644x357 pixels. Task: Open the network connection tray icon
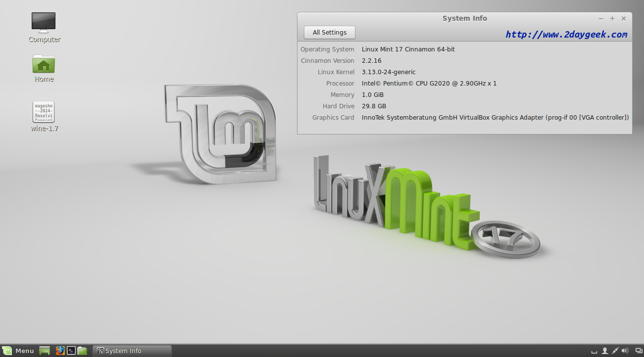tap(615, 351)
